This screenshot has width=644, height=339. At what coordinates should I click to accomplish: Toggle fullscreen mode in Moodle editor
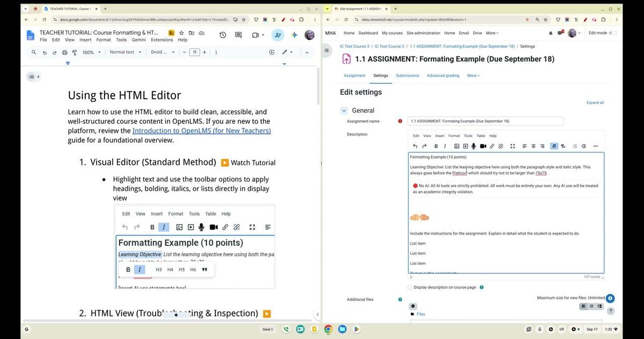point(513,146)
